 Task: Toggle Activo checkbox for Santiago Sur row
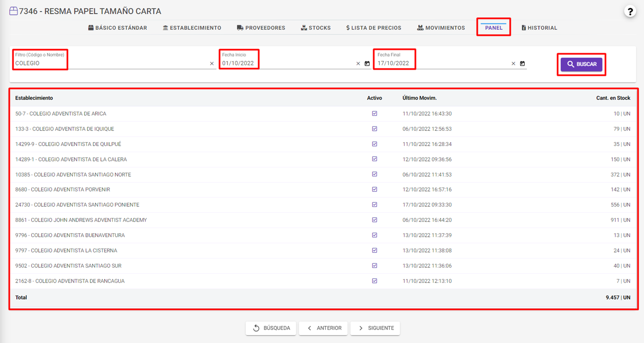375,266
